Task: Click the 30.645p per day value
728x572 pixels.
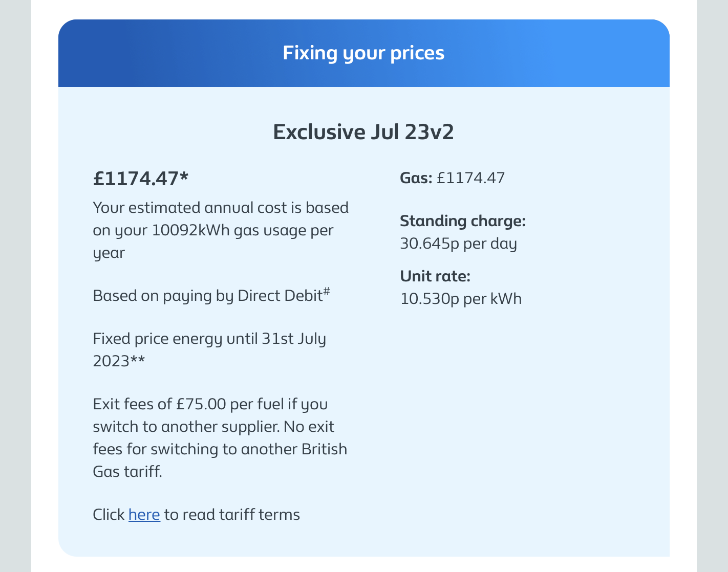Action: pyautogui.click(x=458, y=244)
